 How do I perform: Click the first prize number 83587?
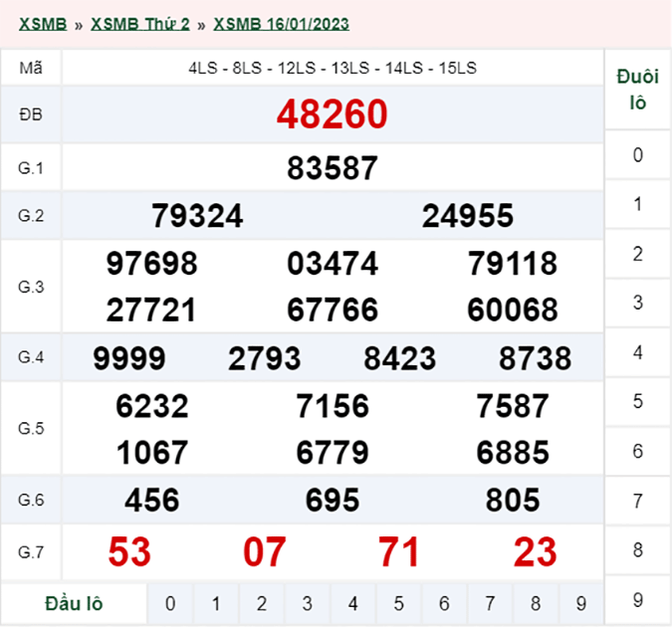[x=332, y=167]
